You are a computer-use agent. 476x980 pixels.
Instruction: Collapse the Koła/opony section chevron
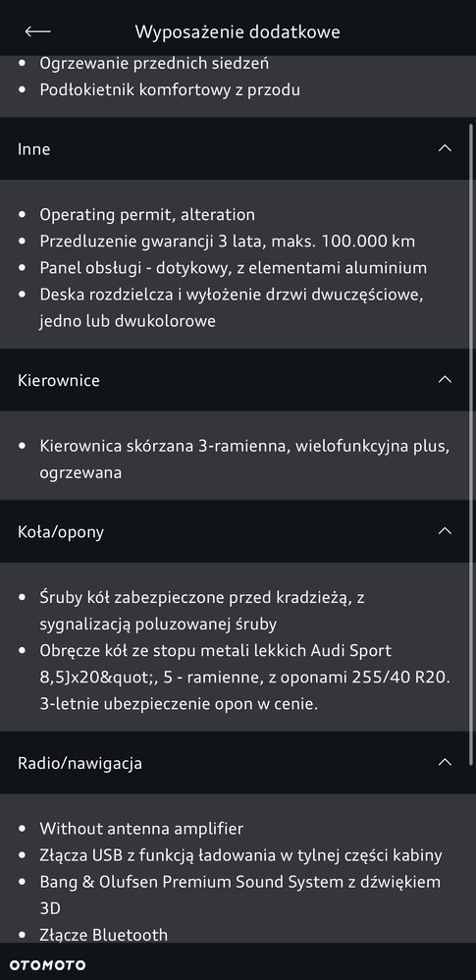click(445, 530)
